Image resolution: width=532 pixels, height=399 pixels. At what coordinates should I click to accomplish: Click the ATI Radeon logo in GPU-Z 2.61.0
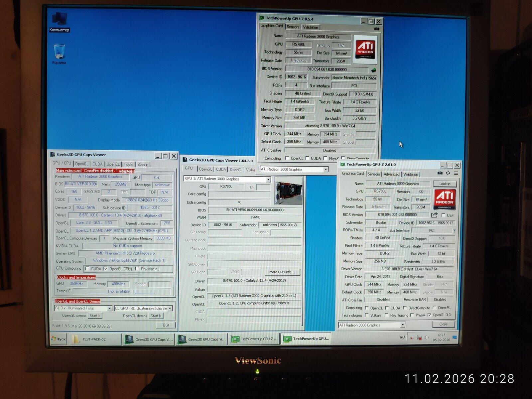[x=445, y=200]
